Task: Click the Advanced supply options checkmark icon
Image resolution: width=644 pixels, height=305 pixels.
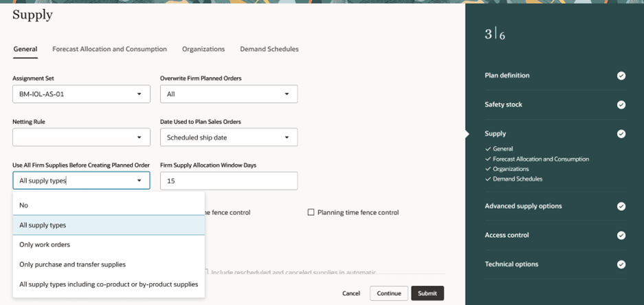Action: 621,206
